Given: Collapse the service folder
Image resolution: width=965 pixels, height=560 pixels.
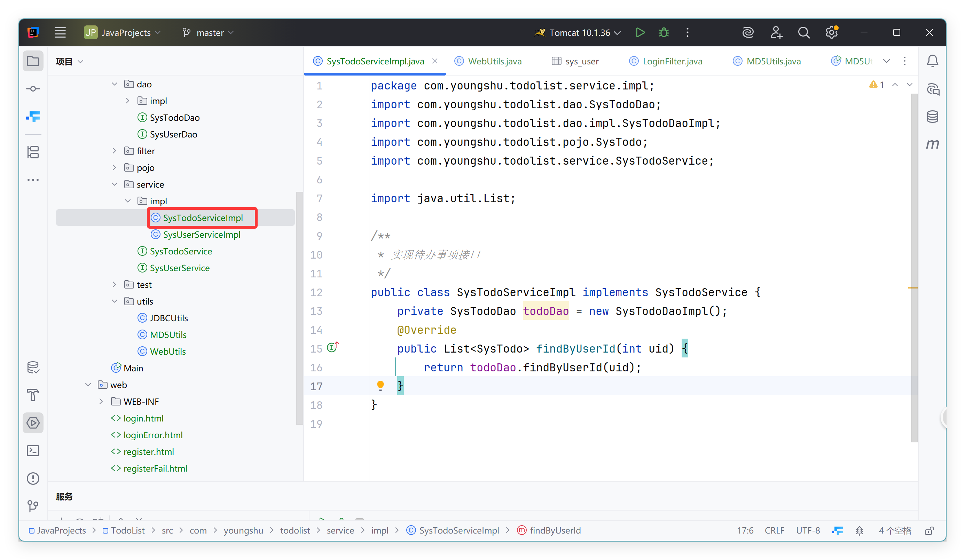Looking at the screenshot, I should (115, 184).
